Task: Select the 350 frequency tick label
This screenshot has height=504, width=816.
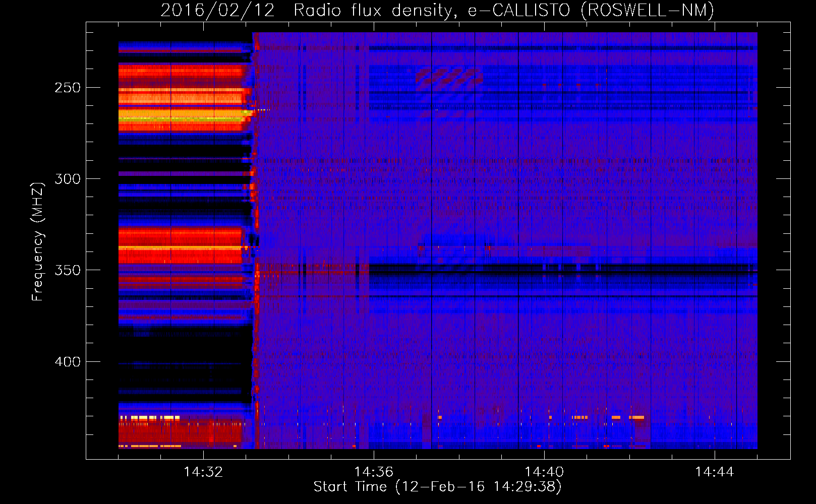Action: pyautogui.click(x=68, y=270)
